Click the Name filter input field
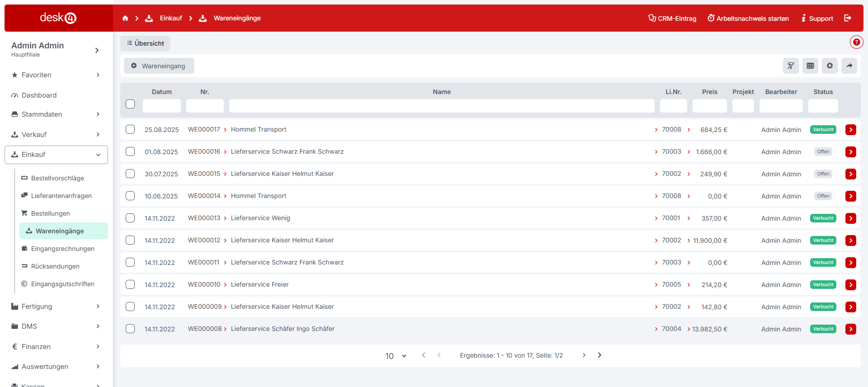The height and width of the screenshot is (387, 868). point(441,106)
